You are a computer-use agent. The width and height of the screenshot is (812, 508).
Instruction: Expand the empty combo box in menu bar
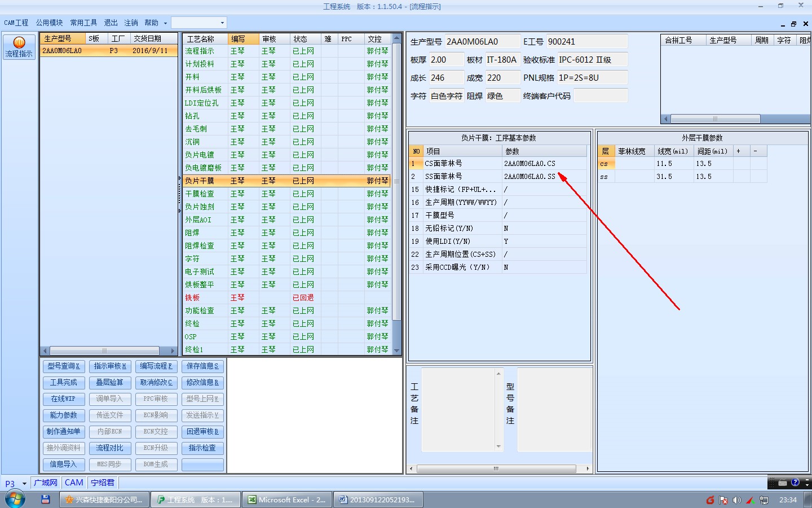[x=222, y=23]
